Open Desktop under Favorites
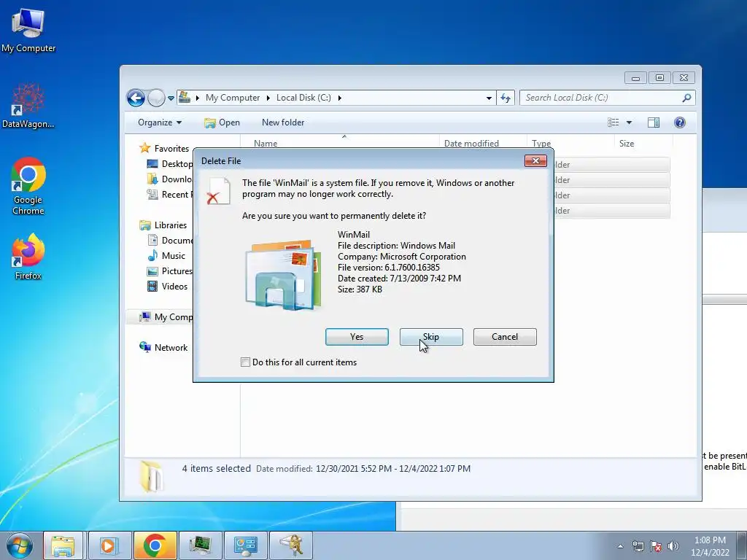Image resolution: width=747 pixels, height=560 pixels. [170, 164]
